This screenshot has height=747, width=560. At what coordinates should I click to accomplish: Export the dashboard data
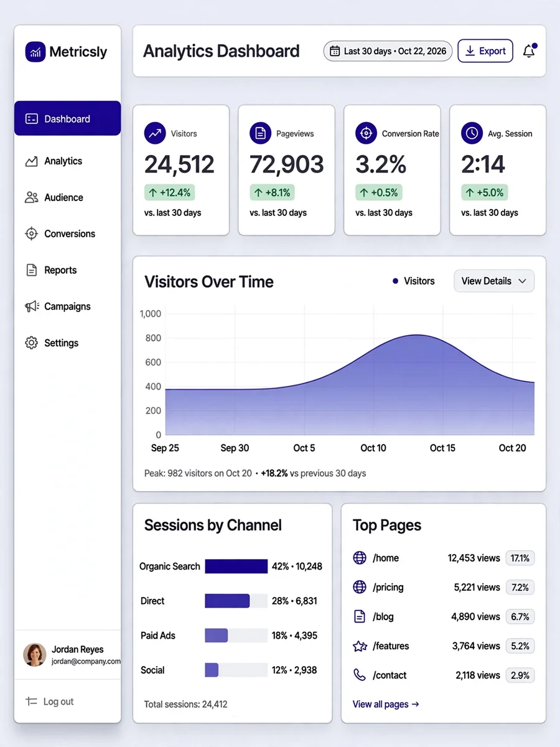[x=485, y=51]
